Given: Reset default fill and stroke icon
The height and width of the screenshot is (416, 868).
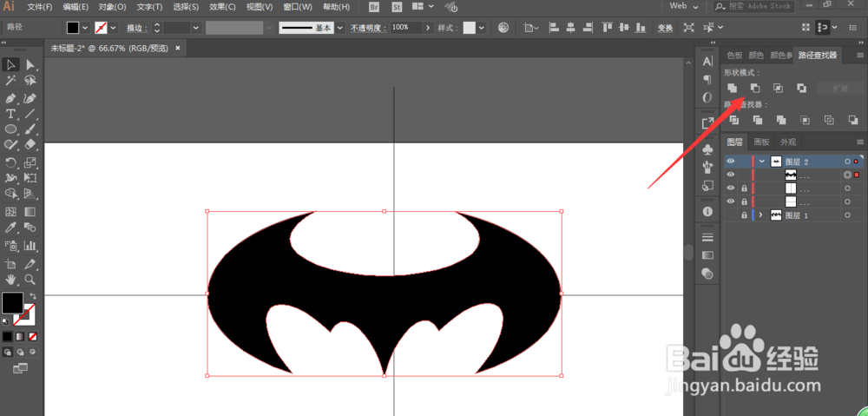Looking at the screenshot, I should (5, 321).
